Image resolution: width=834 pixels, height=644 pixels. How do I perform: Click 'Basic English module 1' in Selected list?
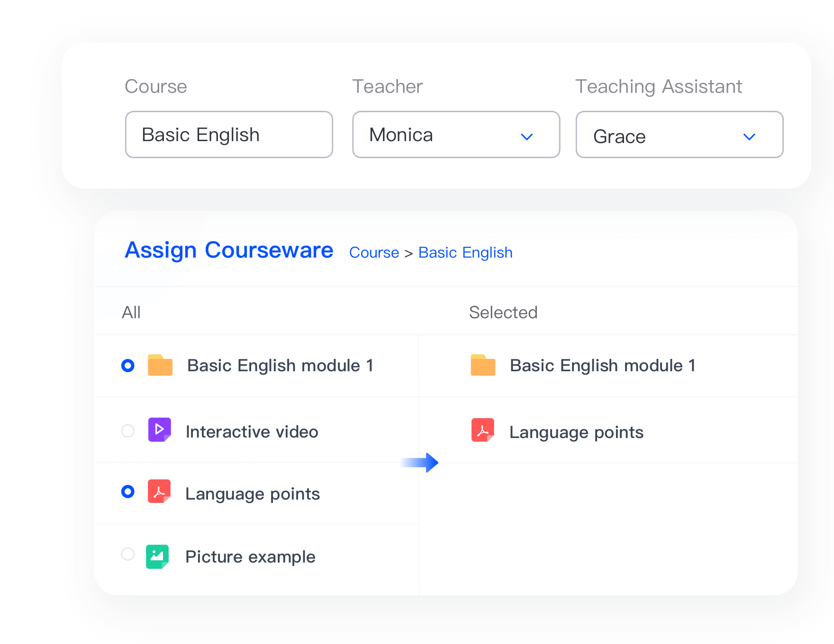(x=603, y=366)
